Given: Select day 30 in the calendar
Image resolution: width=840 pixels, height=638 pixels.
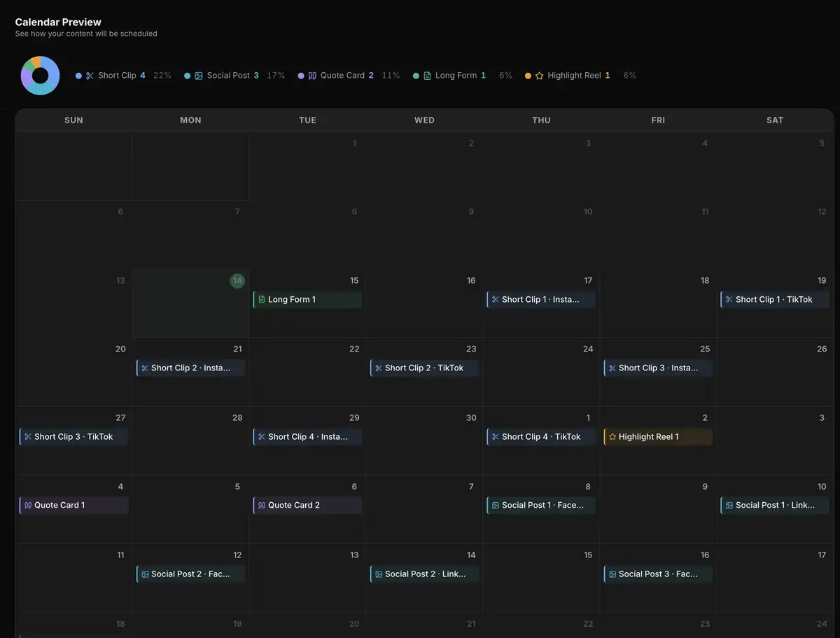Looking at the screenshot, I should tap(471, 418).
